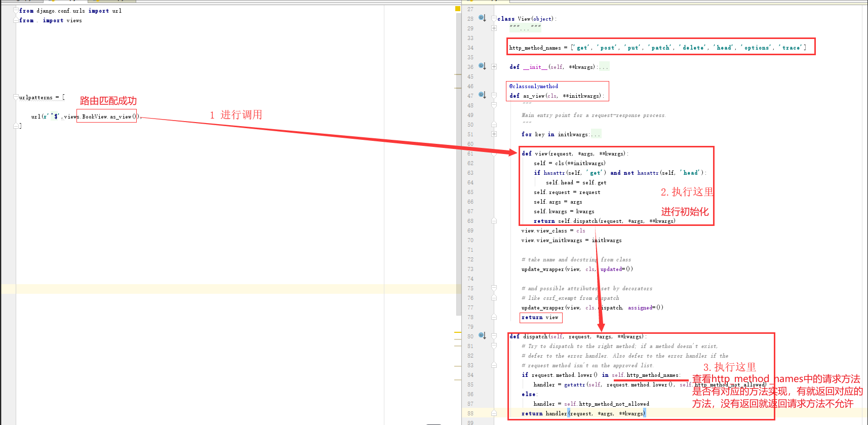Click 'getattr' in the handler assignment on line 85
The width and height of the screenshot is (868, 425).
574,384
